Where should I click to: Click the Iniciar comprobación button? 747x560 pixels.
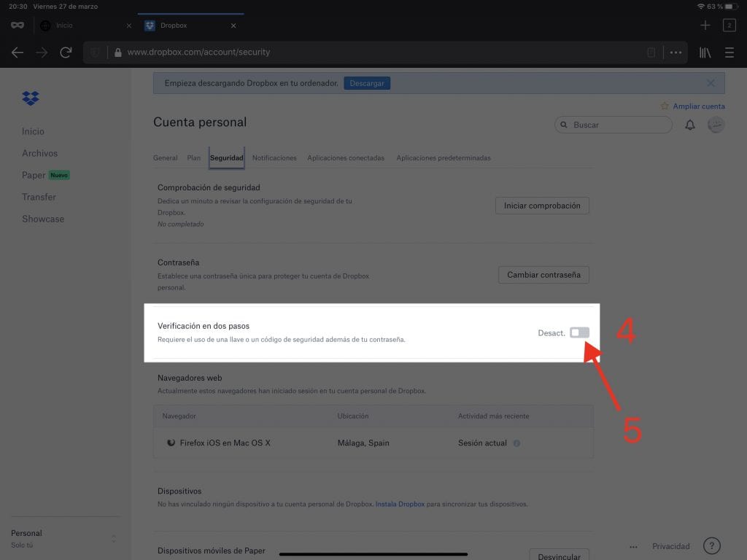click(x=542, y=206)
